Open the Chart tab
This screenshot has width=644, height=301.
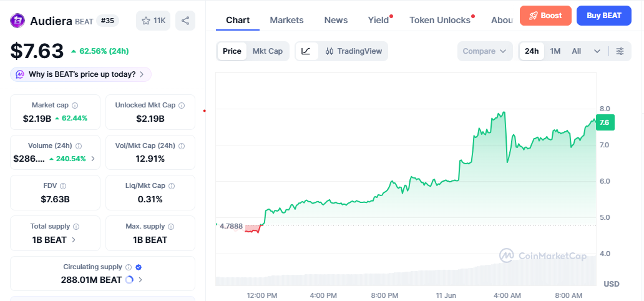238,20
